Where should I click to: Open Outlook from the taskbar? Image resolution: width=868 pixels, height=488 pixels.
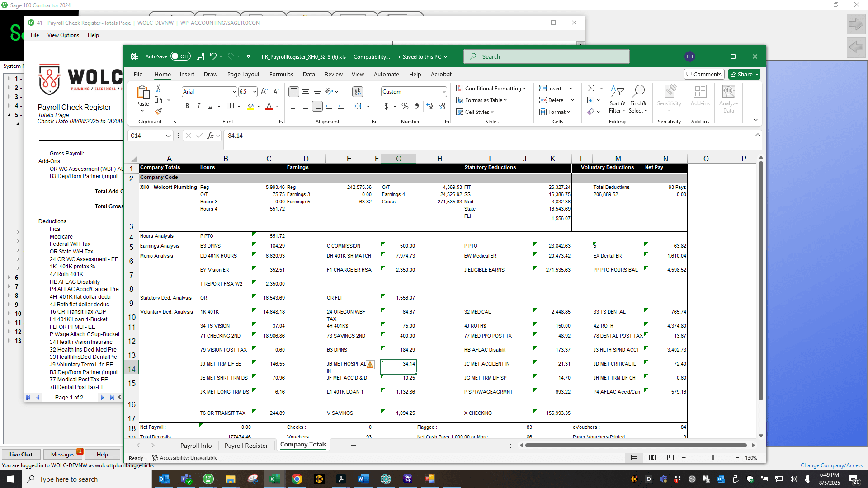[x=164, y=479]
